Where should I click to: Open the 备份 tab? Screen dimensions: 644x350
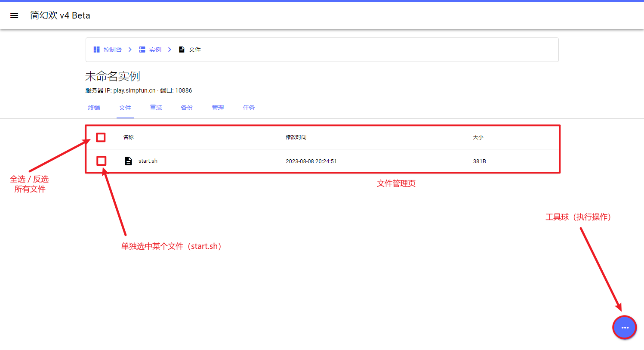[187, 108]
